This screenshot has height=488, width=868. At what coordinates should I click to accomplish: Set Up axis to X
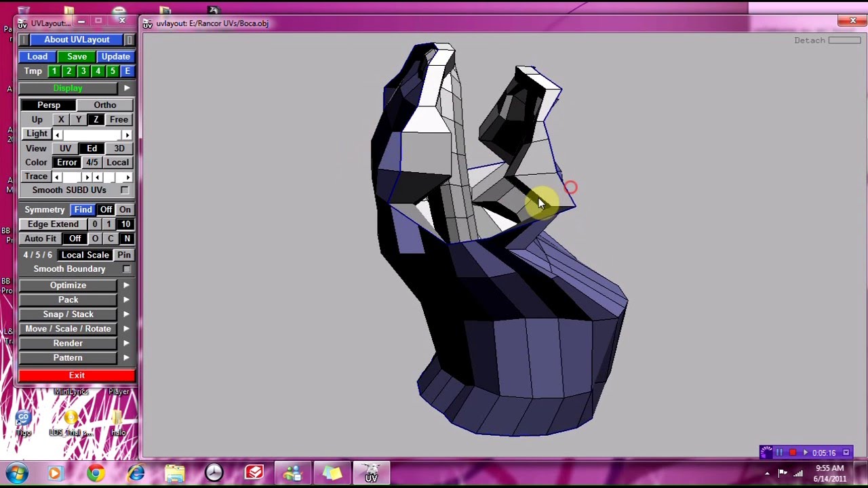61,119
